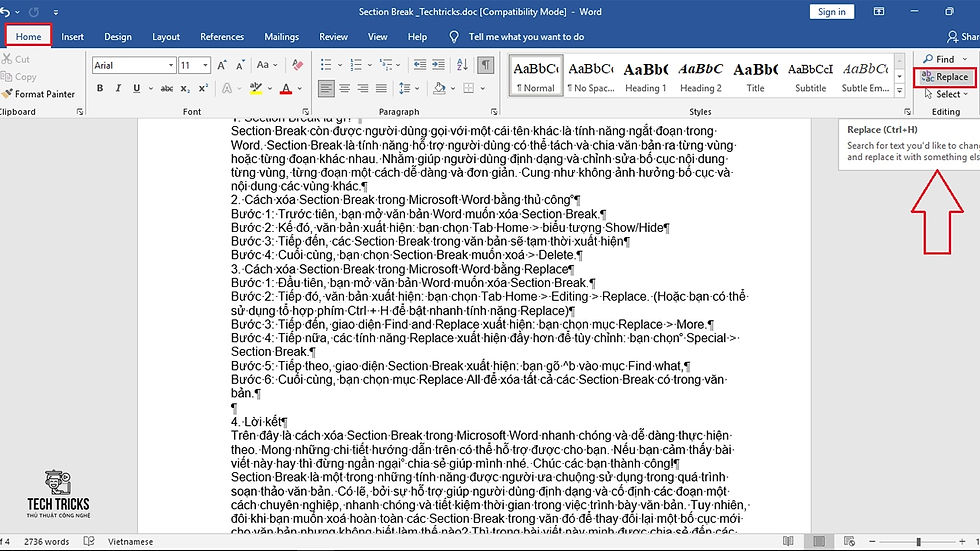Open the Design ribbon tab

(x=118, y=37)
